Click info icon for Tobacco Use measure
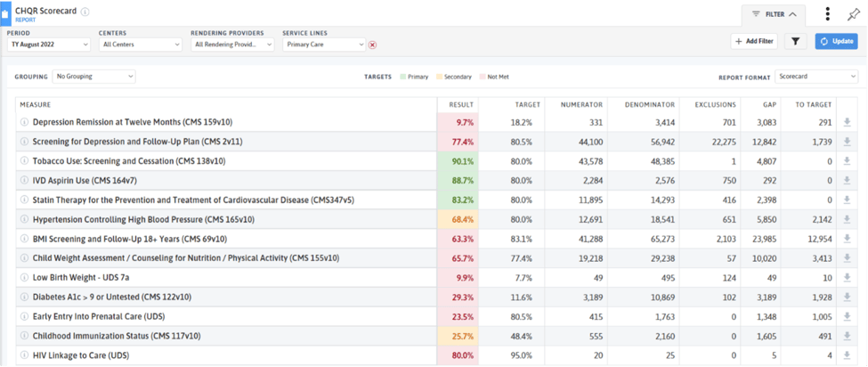This screenshot has height=367, width=868. [x=25, y=161]
